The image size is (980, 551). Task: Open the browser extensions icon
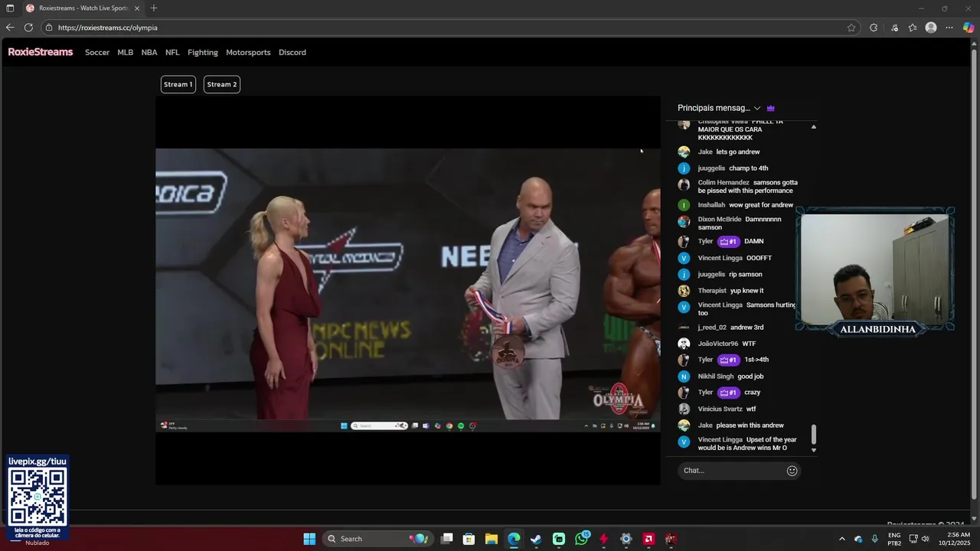coord(874,28)
